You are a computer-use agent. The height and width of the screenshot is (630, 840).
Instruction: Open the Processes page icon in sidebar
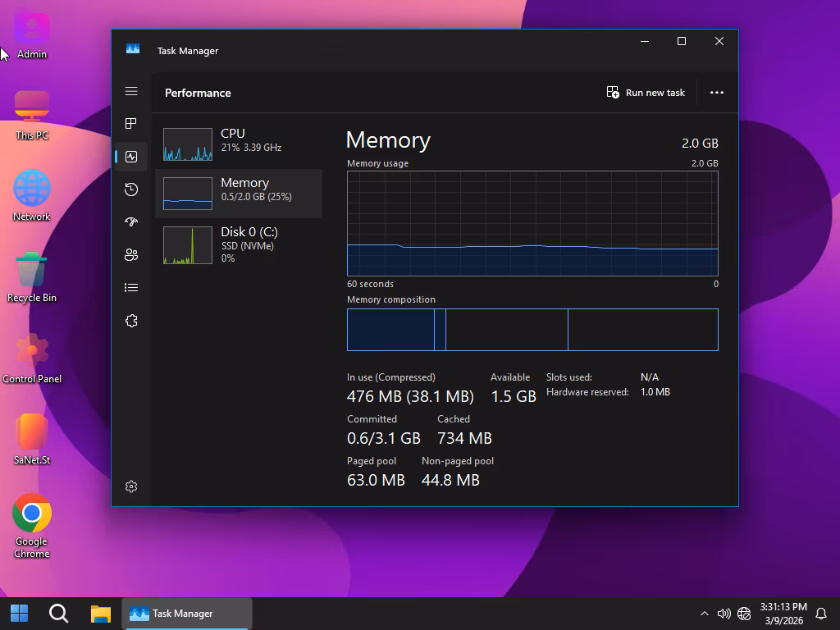[131, 124]
